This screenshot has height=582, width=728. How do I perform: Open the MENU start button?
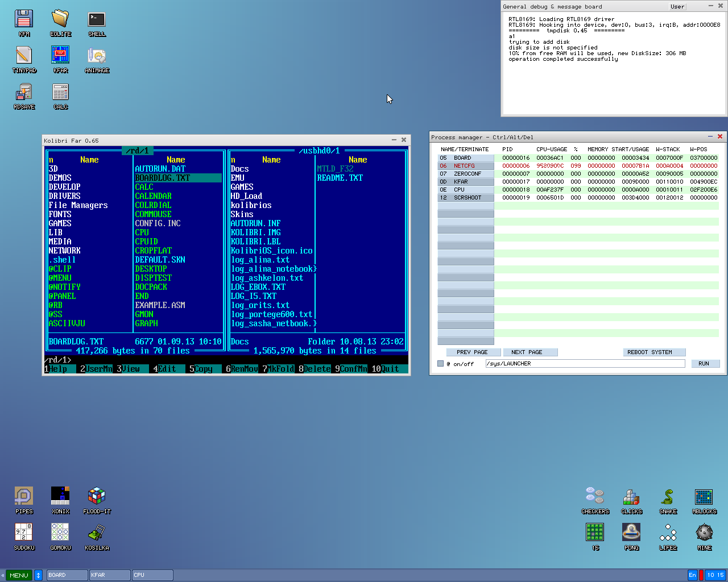(19, 575)
